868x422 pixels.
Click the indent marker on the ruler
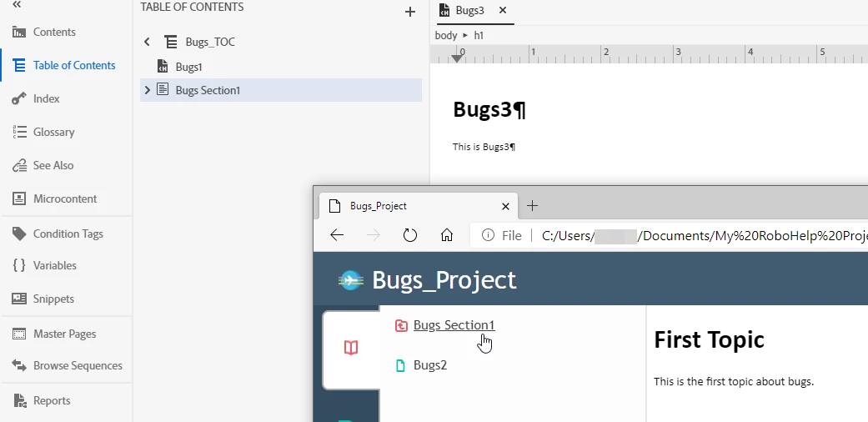tap(457, 57)
